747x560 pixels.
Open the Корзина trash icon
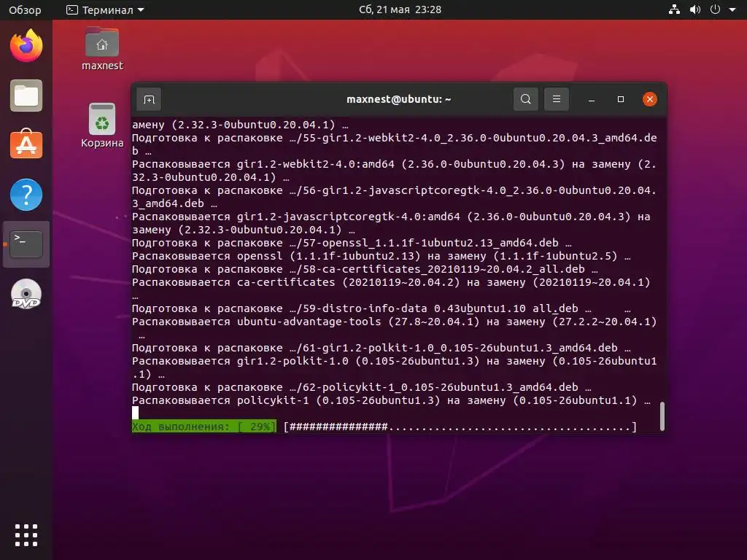click(x=102, y=125)
